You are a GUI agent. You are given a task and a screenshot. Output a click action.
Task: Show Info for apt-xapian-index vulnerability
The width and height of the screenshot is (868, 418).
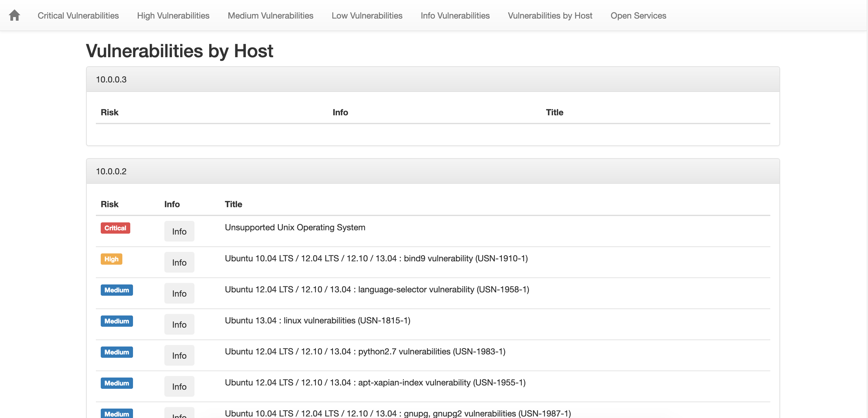click(179, 386)
